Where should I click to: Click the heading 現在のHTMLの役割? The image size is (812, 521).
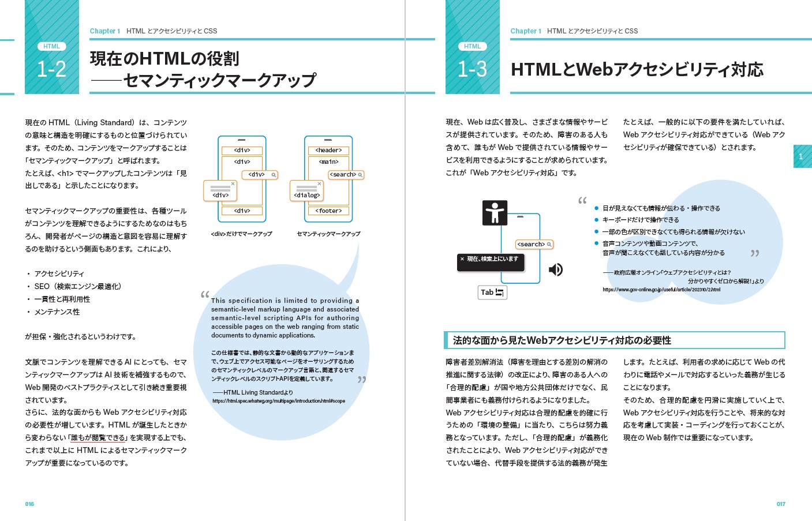coord(164,58)
